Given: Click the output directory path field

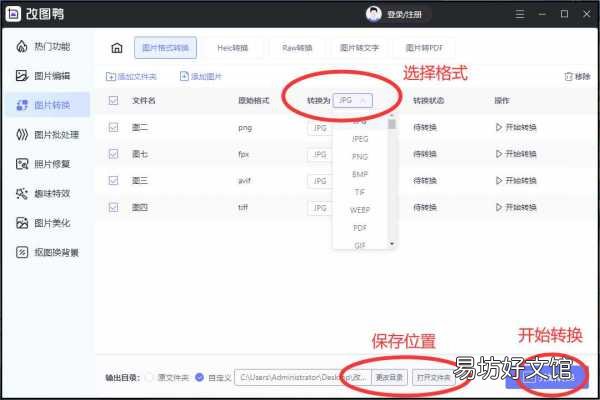Looking at the screenshot, I should point(302,378).
